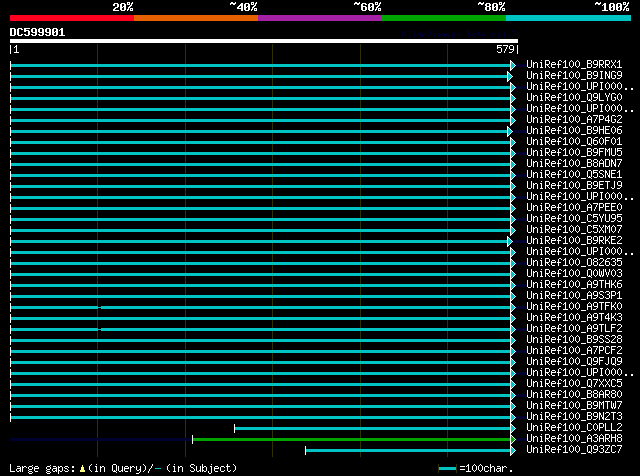The image size is (640, 476).
Task: Select the UniRef100_A9TLF2 label
Action: (x=574, y=329)
